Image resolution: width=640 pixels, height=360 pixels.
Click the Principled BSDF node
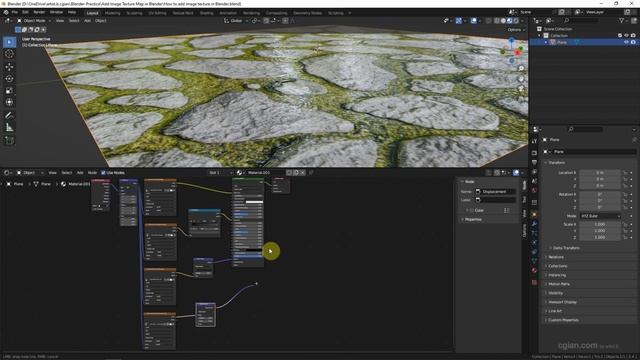pyautogui.click(x=248, y=222)
